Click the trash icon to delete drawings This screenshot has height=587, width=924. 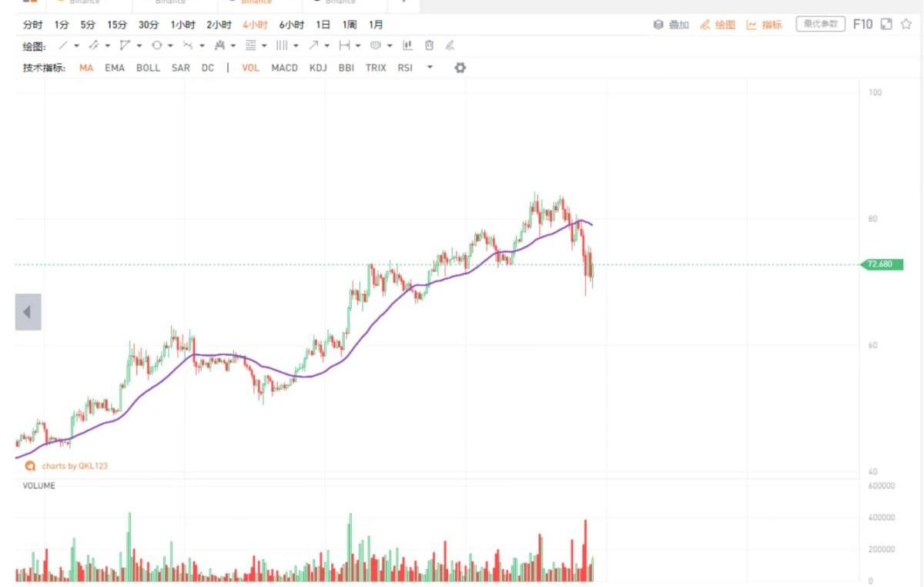tap(430, 46)
